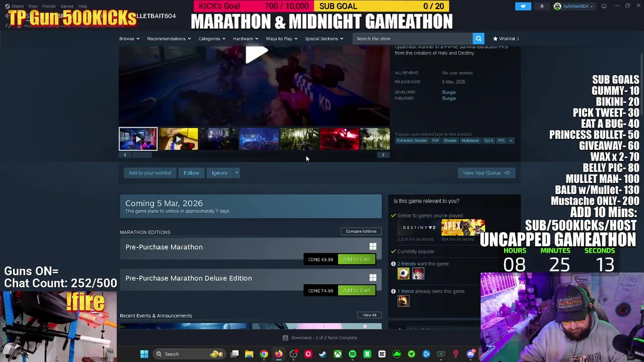
Task: Click in the Search the store field
Action: pyautogui.click(x=413, y=39)
